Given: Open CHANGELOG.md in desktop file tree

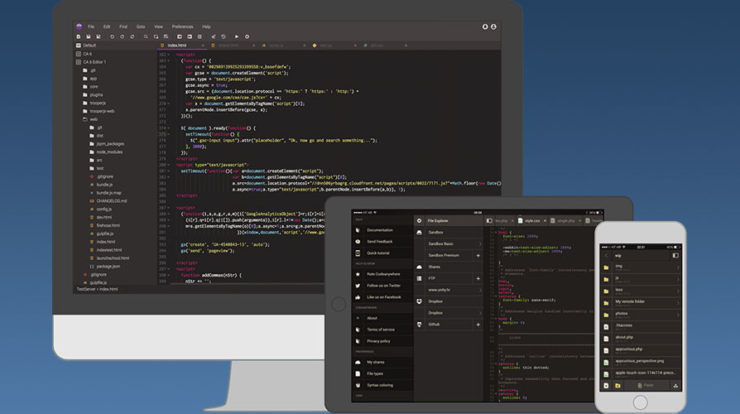Looking at the screenshot, I should pyautogui.click(x=111, y=201).
